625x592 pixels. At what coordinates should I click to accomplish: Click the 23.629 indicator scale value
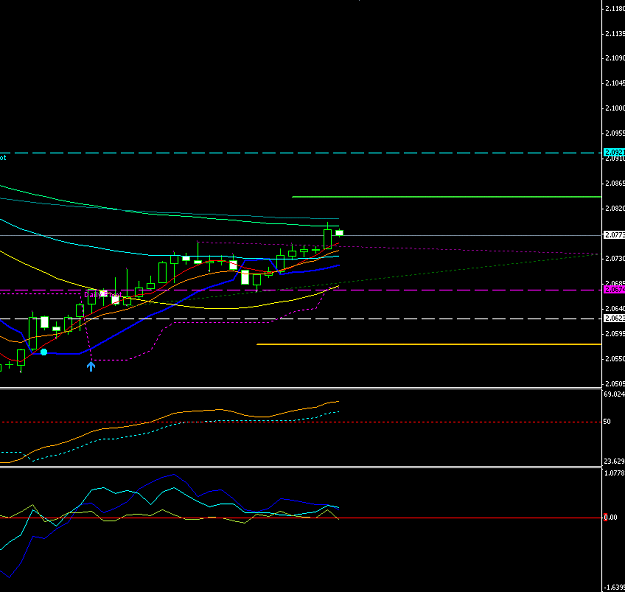pos(614,461)
